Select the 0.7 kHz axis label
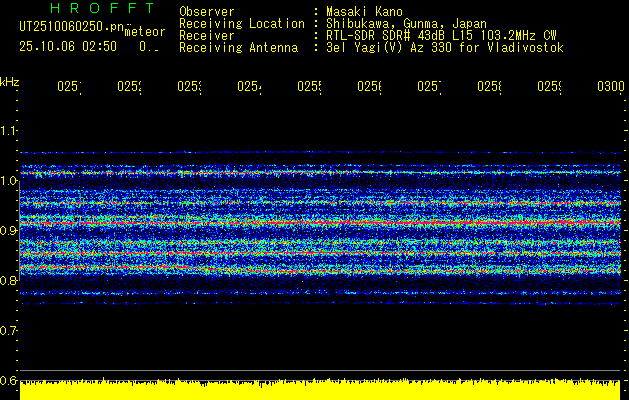The height and width of the screenshot is (400, 629). [8, 330]
